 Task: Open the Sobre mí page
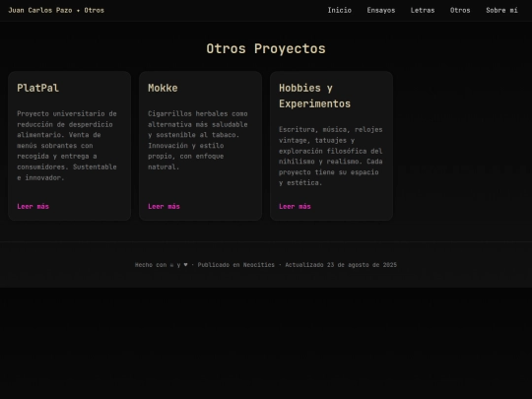[501, 10]
